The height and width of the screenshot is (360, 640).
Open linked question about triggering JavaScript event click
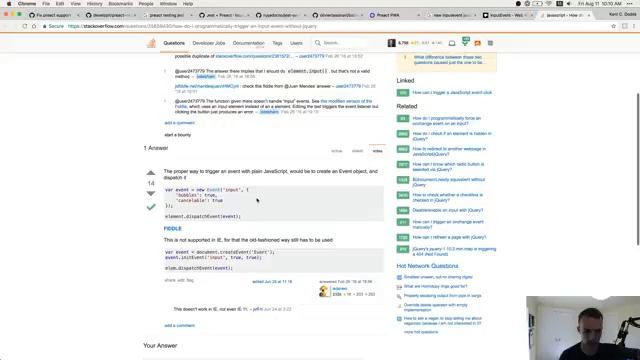point(452,93)
